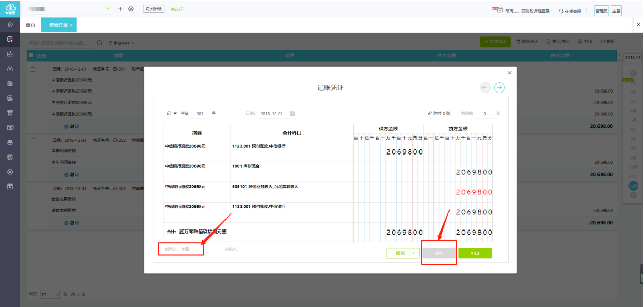Click the 附件 0 张 attachment link

(439, 113)
